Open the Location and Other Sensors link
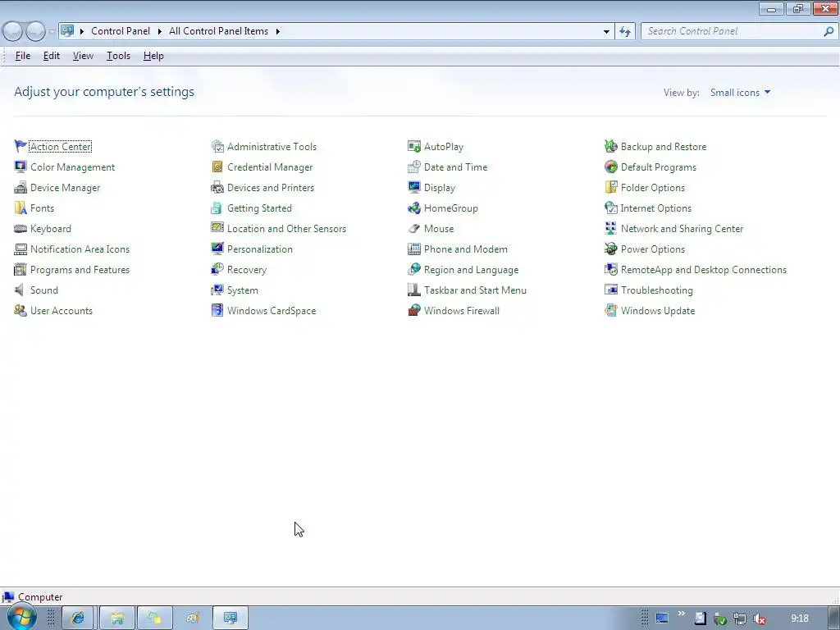The height and width of the screenshot is (630, 840). click(286, 229)
